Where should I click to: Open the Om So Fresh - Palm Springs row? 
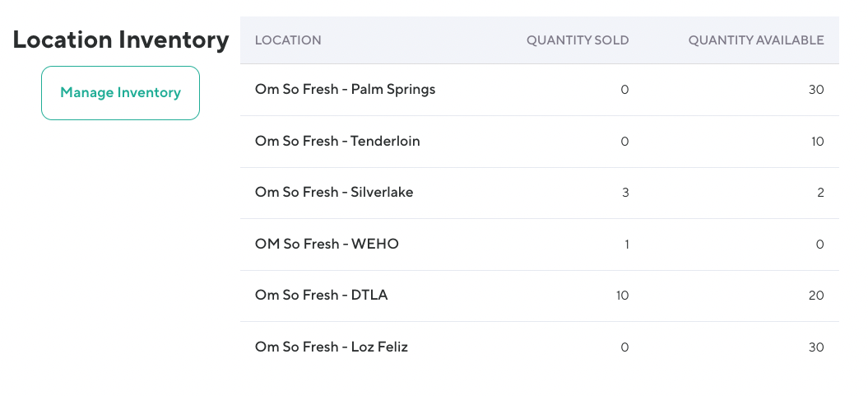[346, 90]
